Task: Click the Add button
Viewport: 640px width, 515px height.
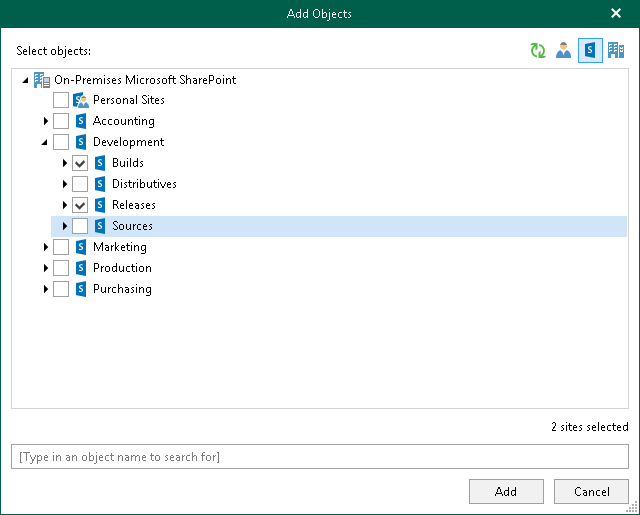Action: click(506, 491)
